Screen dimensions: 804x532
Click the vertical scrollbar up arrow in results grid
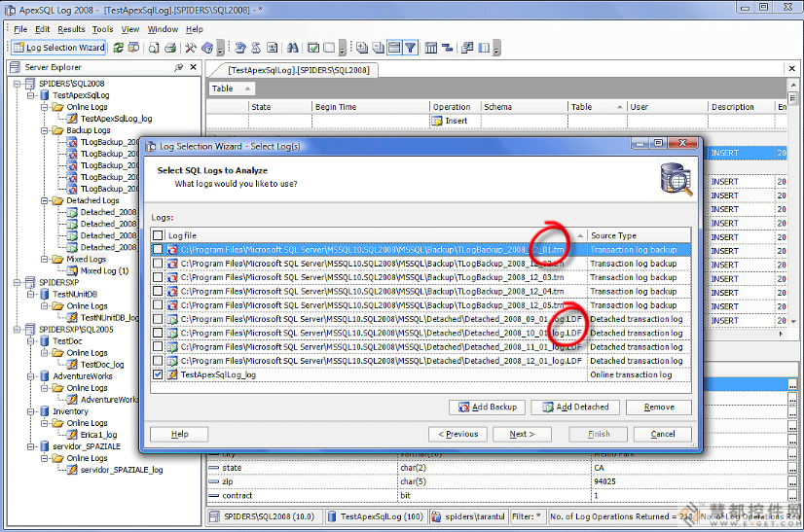(793, 85)
